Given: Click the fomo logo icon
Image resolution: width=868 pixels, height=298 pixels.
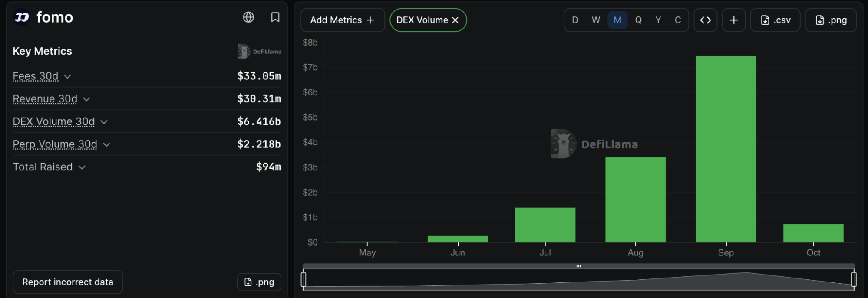Looking at the screenshot, I should click(x=21, y=17).
